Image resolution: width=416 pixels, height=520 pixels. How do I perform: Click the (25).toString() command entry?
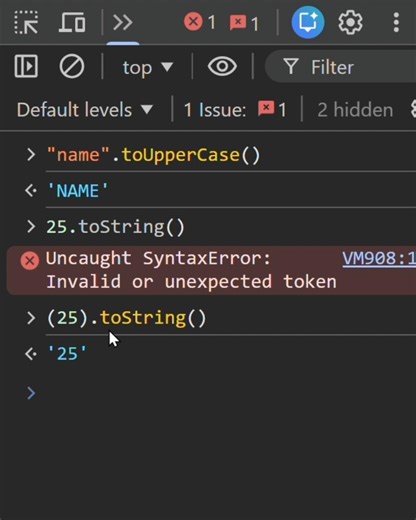pos(127,318)
